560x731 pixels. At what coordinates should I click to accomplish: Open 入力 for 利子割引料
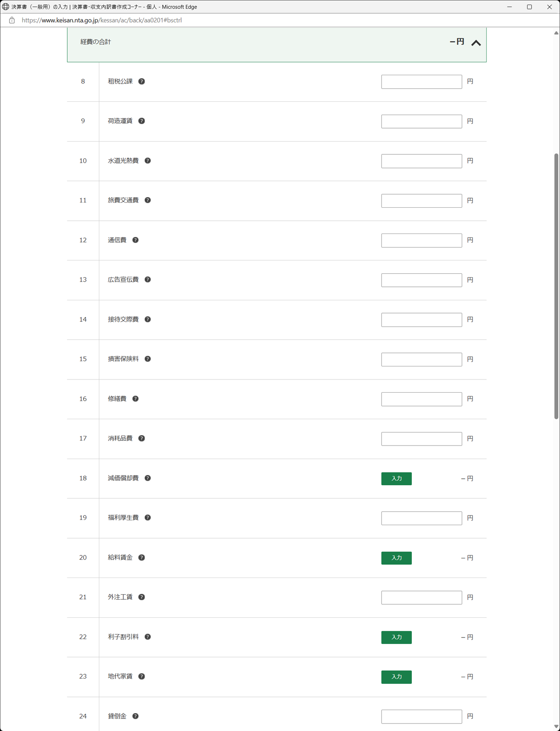pyautogui.click(x=397, y=637)
